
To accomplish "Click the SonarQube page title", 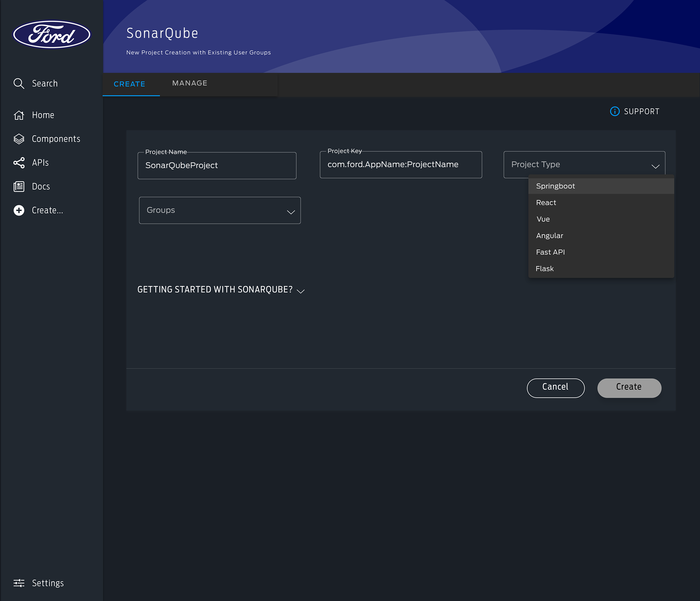I will pos(162,33).
